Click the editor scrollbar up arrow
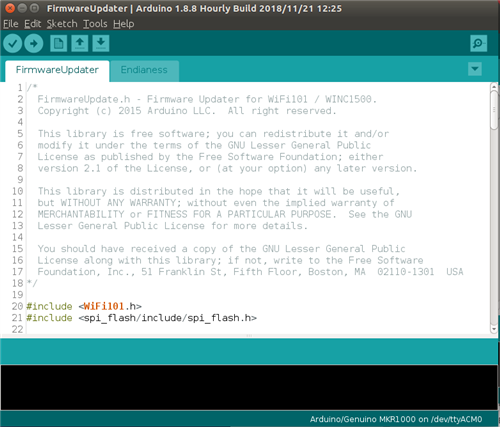Screen dimensions: 500x427 [494, 87]
